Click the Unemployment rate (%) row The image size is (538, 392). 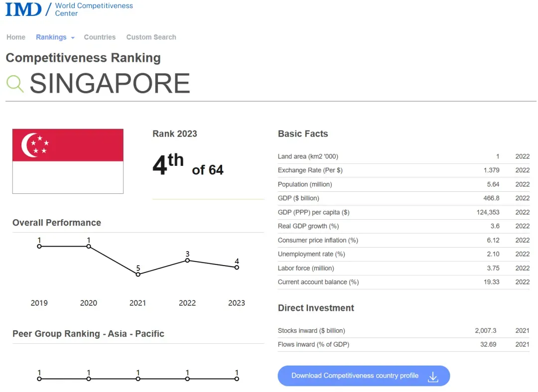pos(403,254)
